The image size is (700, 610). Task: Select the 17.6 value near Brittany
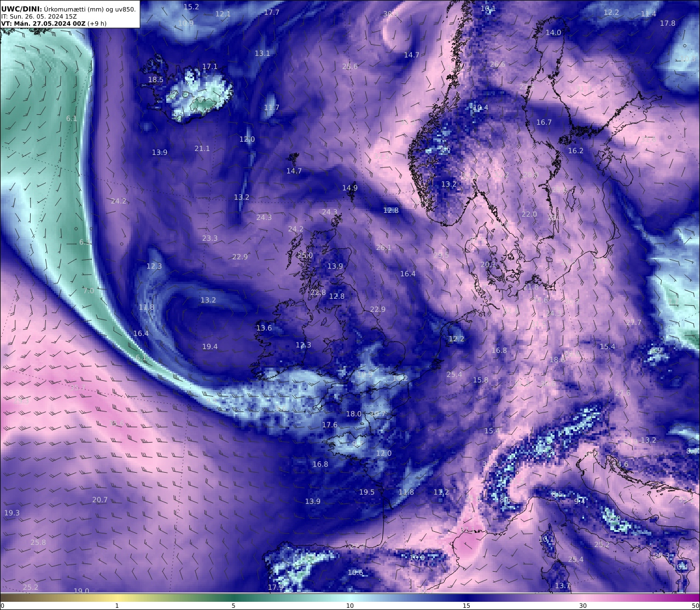tap(330, 425)
